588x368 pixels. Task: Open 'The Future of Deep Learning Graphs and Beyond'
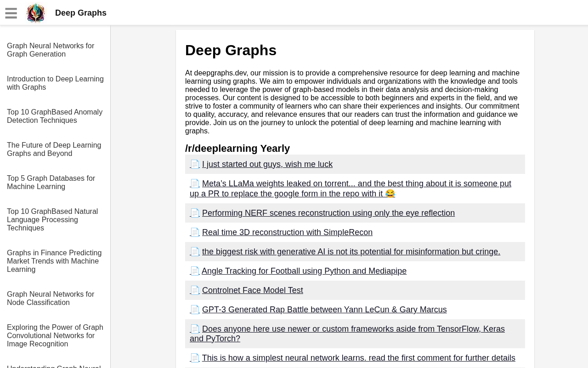54,149
